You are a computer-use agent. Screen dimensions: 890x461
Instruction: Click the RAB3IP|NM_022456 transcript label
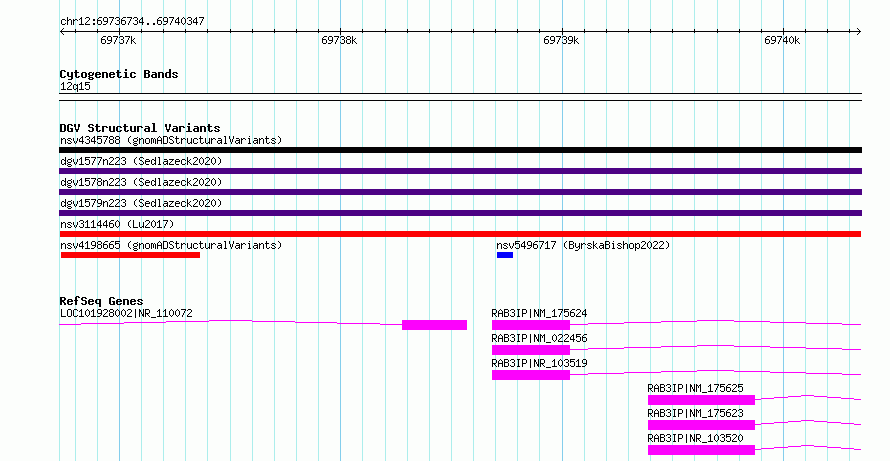click(539, 338)
